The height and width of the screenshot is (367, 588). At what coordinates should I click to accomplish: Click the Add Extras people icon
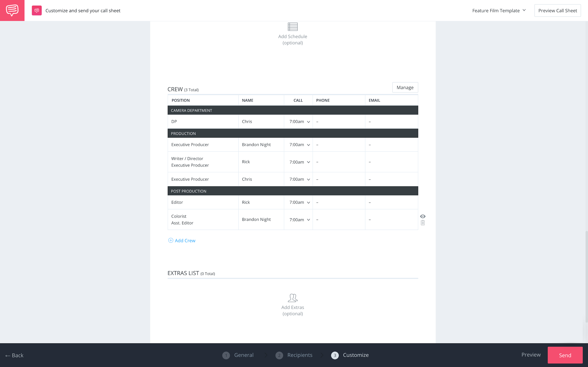292,297
